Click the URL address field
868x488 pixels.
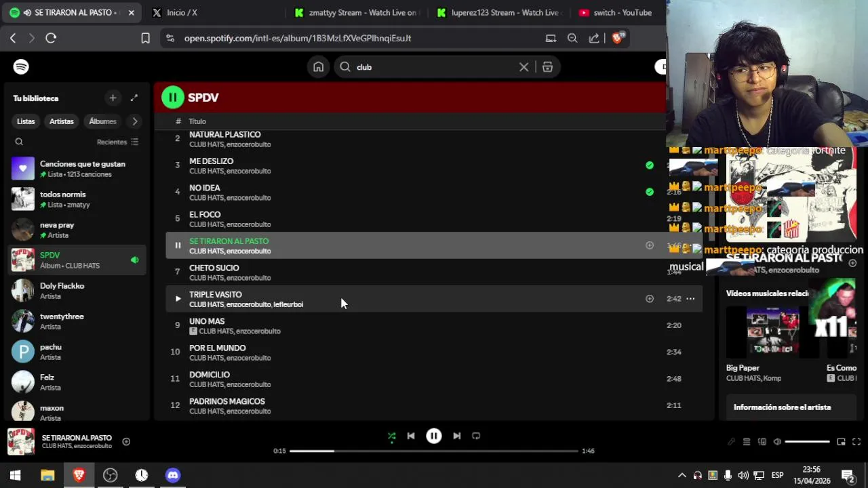tap(359, 38)
